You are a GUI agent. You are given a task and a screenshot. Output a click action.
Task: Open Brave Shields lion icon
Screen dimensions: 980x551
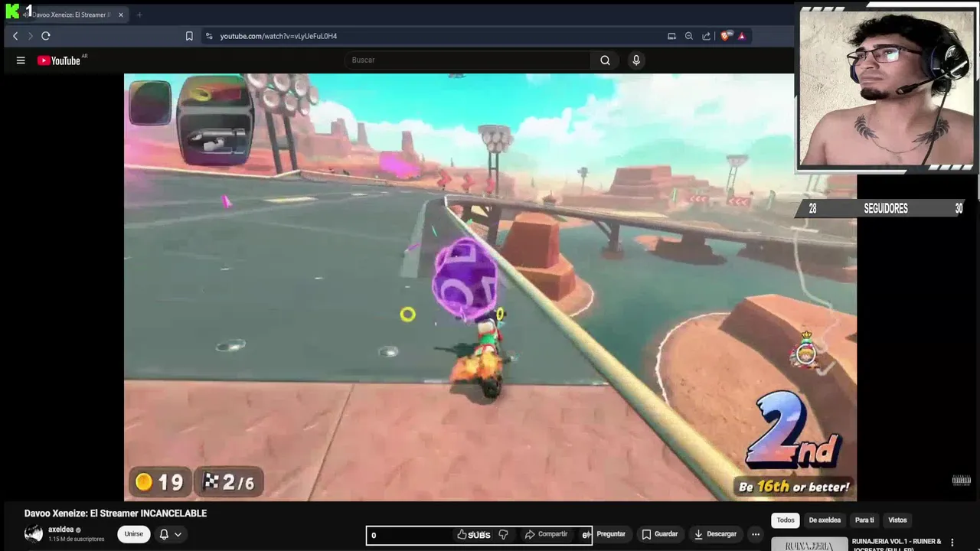click(726, 36)
